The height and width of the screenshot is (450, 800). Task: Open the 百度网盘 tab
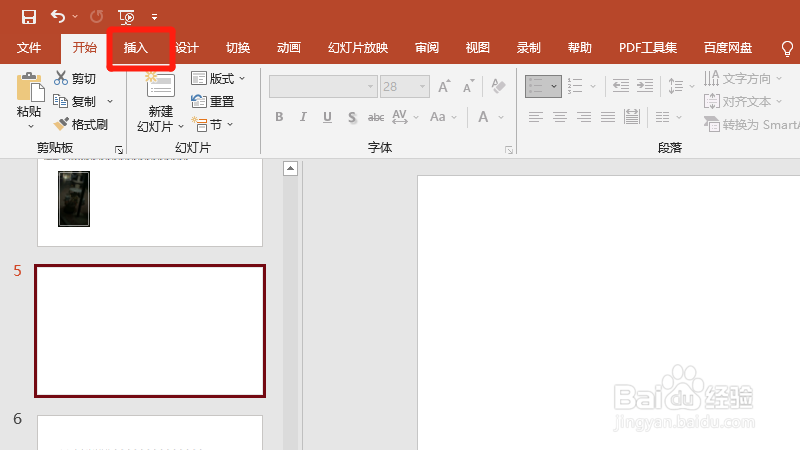tap(728, 48)
